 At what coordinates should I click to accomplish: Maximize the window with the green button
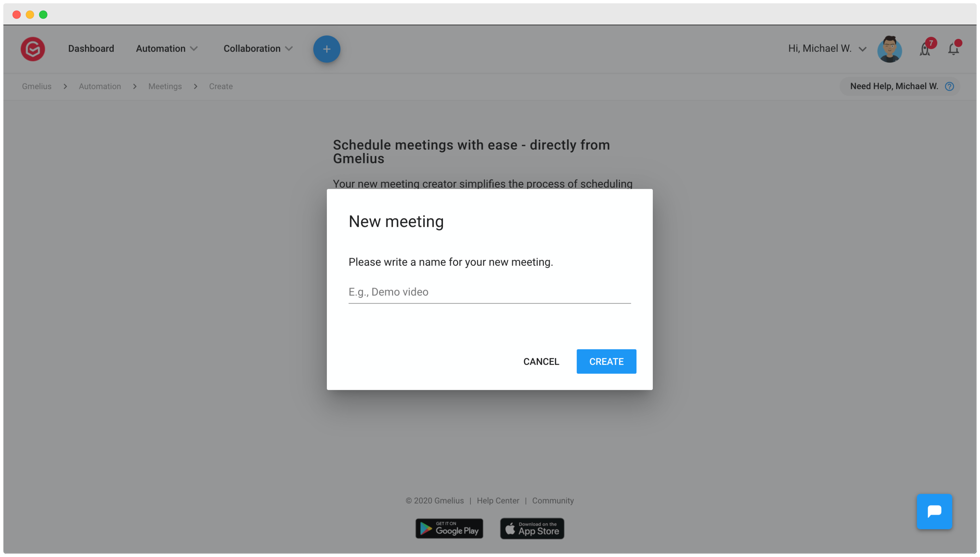tap(43, 15)
